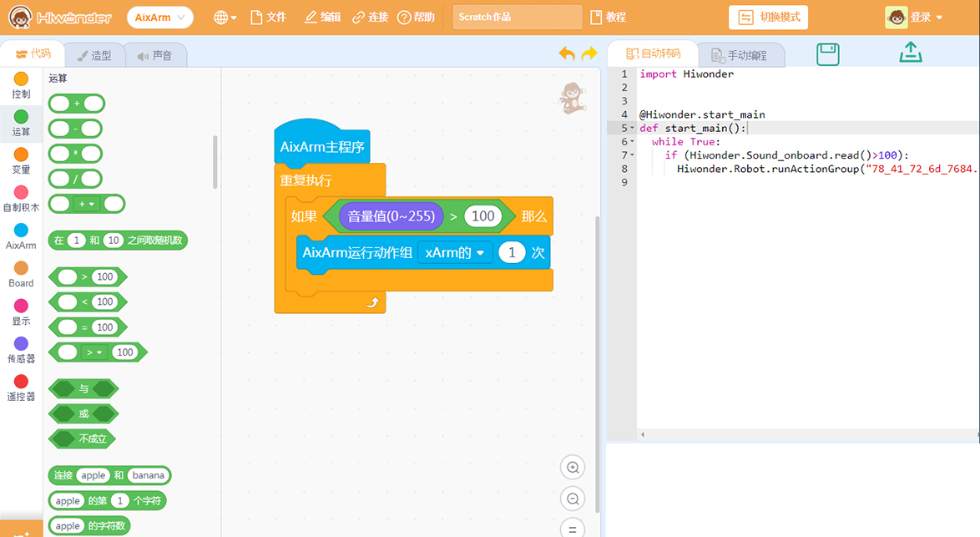
Task: Switch to the 造型 tab
Action: 93,56
